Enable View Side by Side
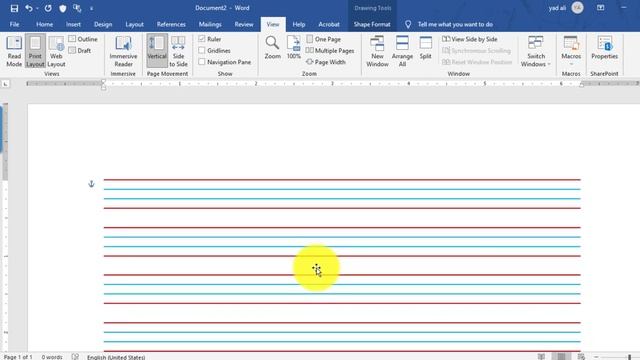 [469, 39]
